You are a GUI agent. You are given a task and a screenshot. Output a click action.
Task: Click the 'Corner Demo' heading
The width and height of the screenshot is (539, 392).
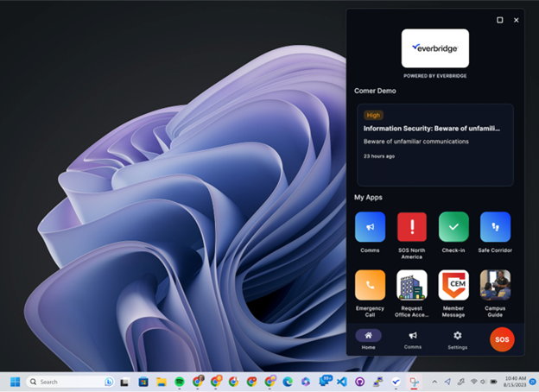375,91
